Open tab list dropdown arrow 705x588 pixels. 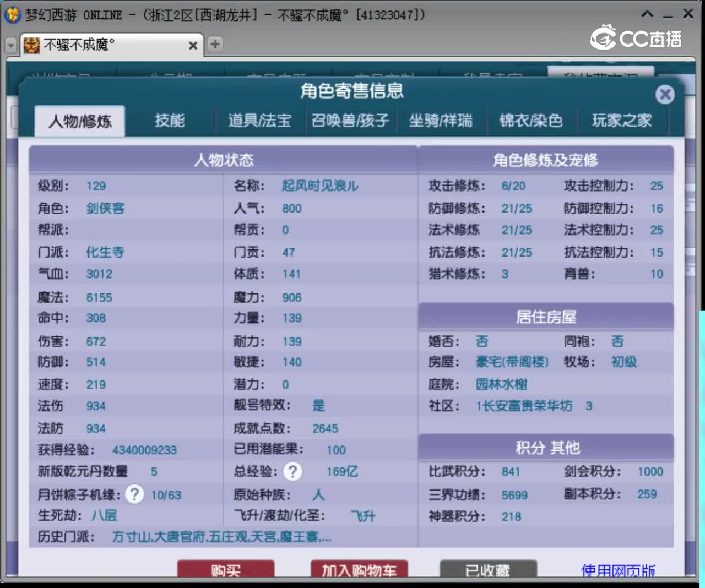tap(10, 45)
